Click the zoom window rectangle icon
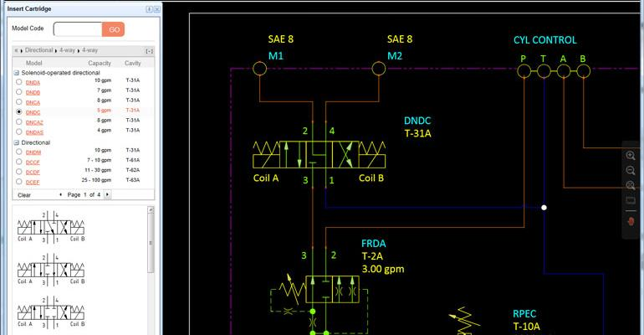Screen dimensions: 644x335 631,202
